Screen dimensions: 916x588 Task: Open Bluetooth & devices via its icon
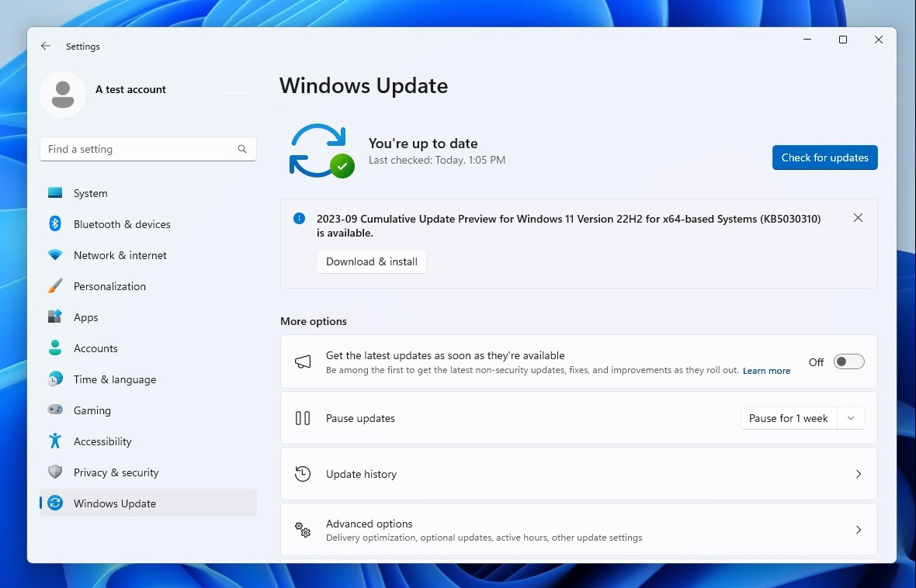pos(55,223)
